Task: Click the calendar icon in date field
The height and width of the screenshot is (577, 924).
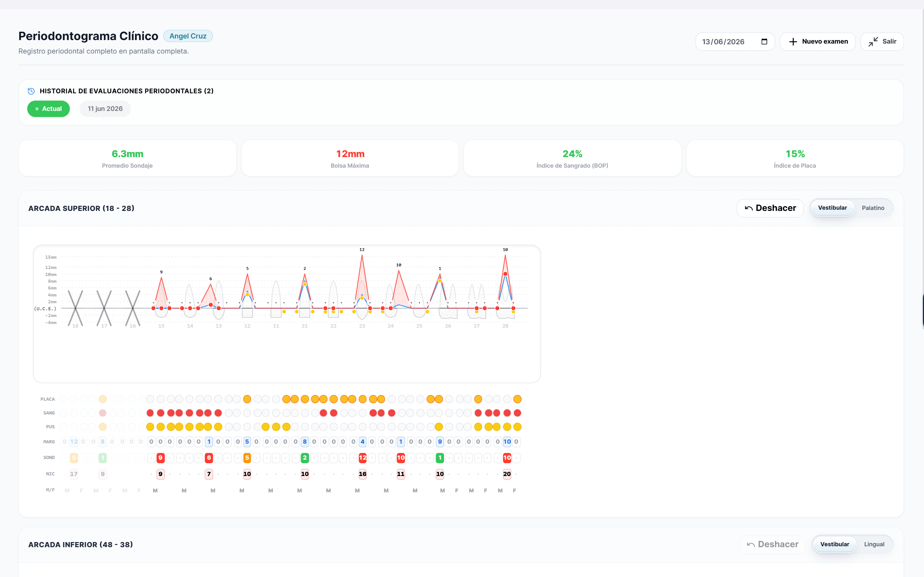Action: 764,42
